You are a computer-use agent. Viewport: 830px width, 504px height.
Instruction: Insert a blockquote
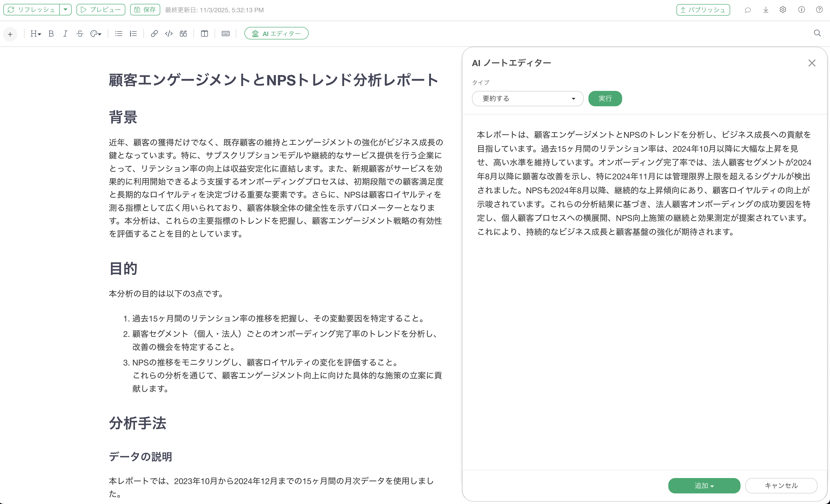183,34
